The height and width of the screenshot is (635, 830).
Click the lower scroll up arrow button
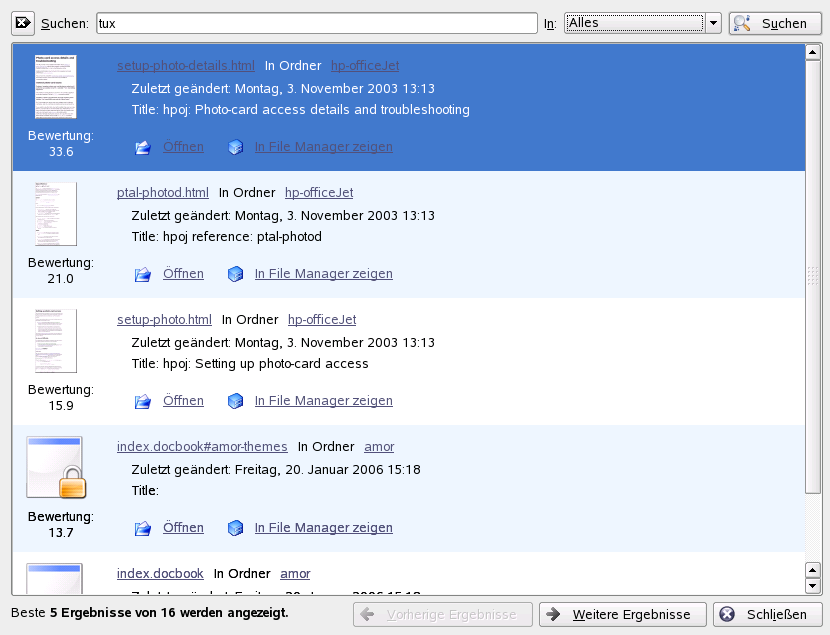tap(813, 570)
